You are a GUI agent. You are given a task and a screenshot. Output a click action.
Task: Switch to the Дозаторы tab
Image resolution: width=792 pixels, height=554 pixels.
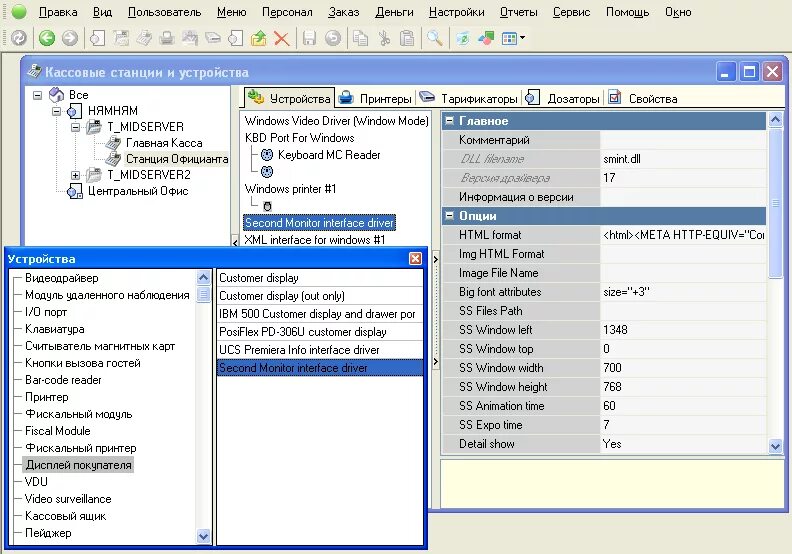coord(562,98)
